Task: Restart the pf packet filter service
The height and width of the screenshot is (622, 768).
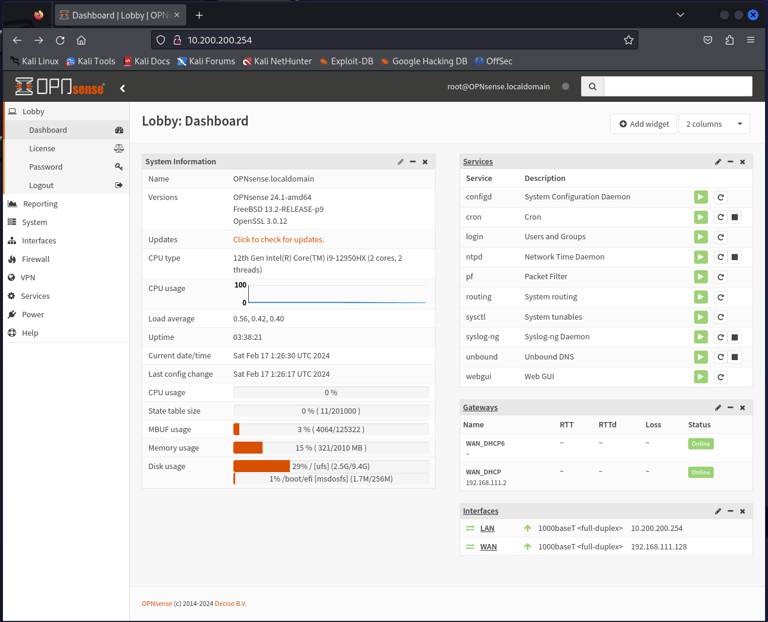Action: click(720, 277)
